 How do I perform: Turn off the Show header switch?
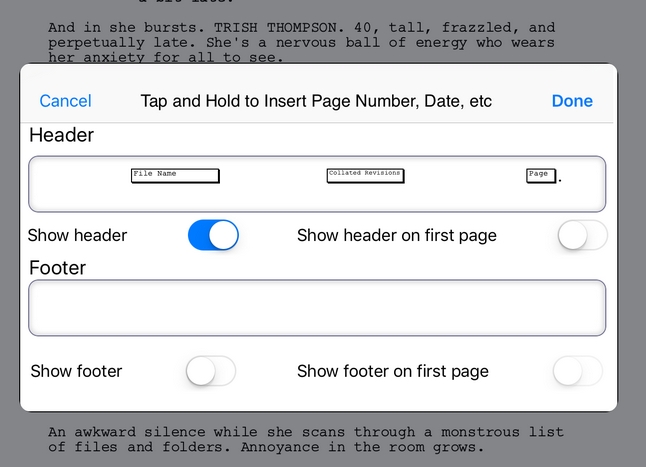tap(213, 235)
